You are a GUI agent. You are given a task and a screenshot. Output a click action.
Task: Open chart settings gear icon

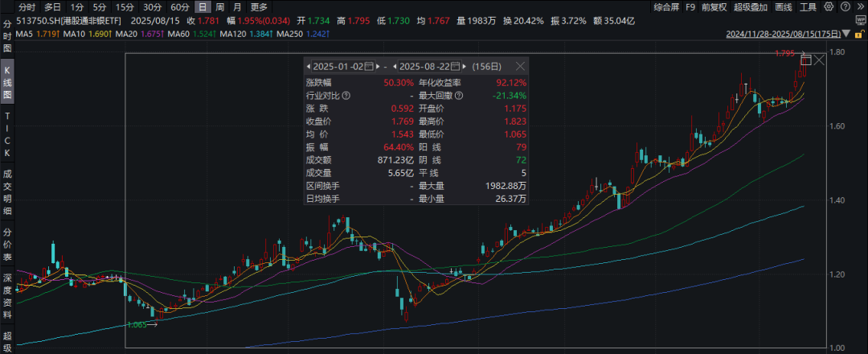coord(829,6)
